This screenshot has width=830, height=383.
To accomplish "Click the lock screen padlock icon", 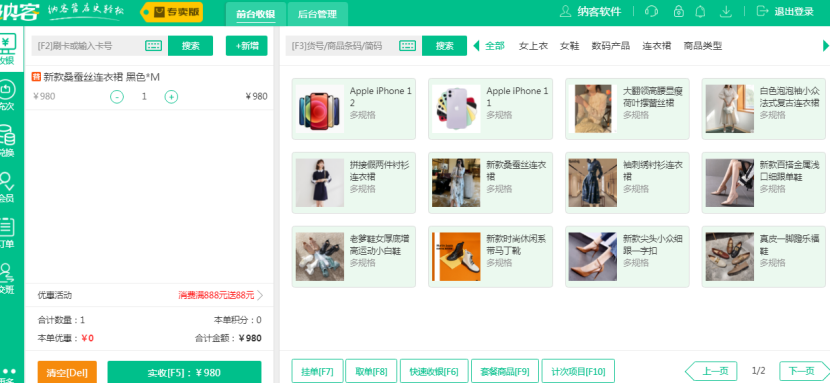I will tap(679, 11).
